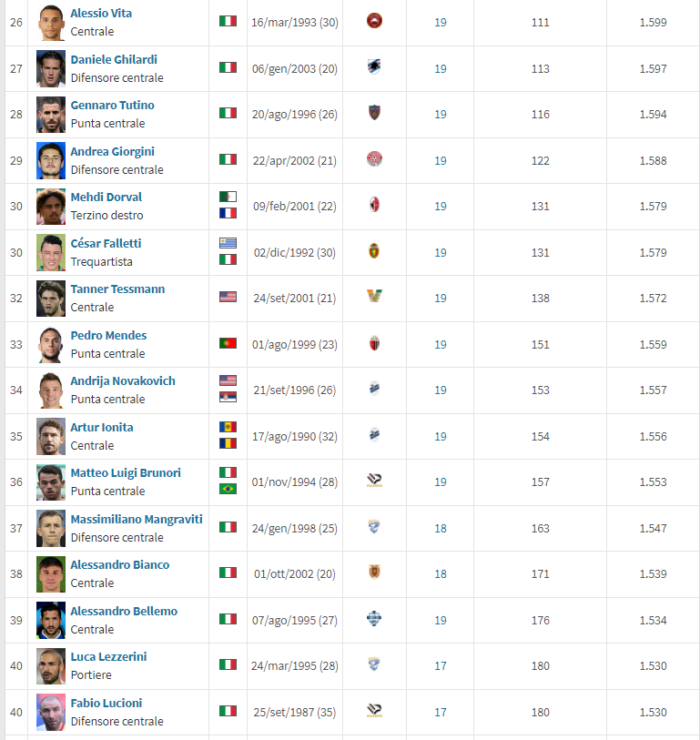Click the appearances number 18 in Alessandro Bianco's row
Image resolution: width=700 pixels, height=740 pixels.
point(441,573)
